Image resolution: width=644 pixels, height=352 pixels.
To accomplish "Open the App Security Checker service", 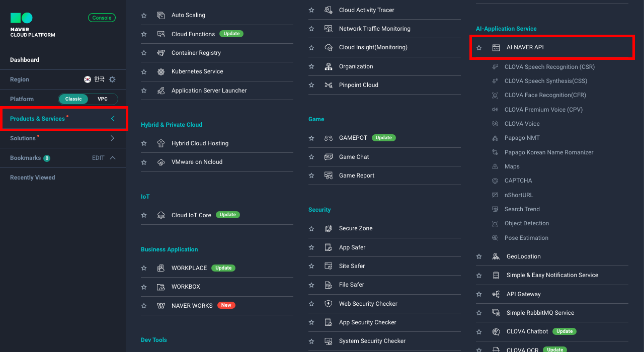I will coord(368,322).
